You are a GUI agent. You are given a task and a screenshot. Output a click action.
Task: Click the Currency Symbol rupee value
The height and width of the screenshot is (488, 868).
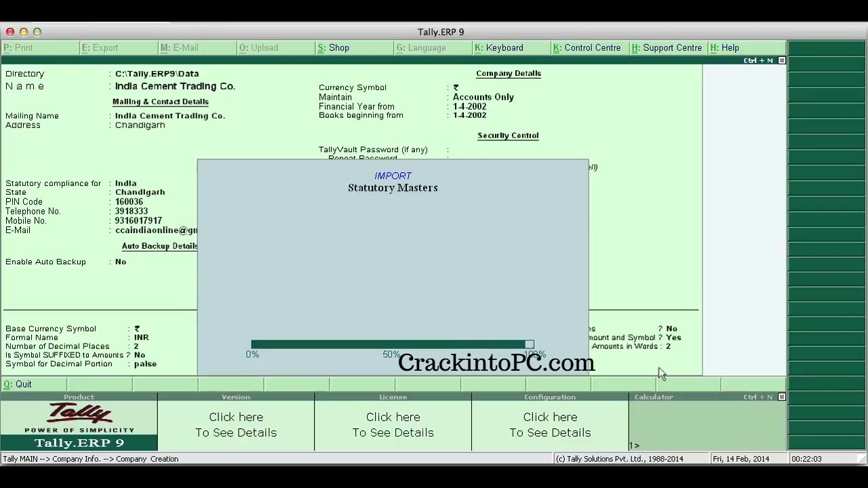point(456,87)
